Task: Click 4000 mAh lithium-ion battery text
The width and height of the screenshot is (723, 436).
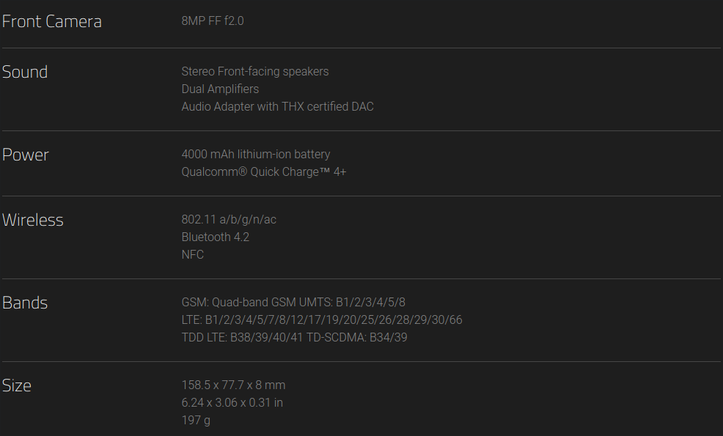Action: click(256, 154)
